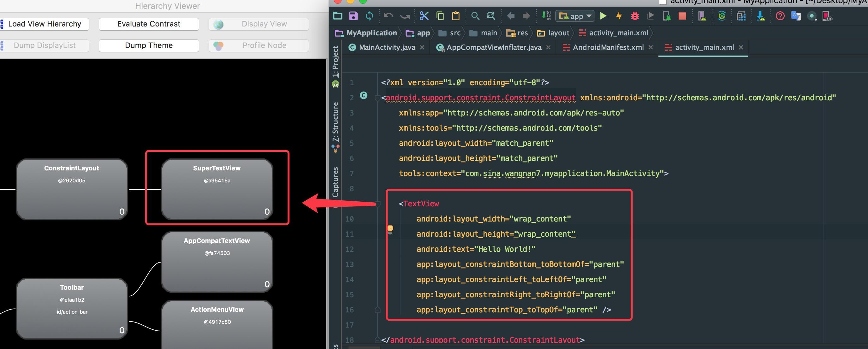Click the Synchronize refresh icon

coord(369,16)
